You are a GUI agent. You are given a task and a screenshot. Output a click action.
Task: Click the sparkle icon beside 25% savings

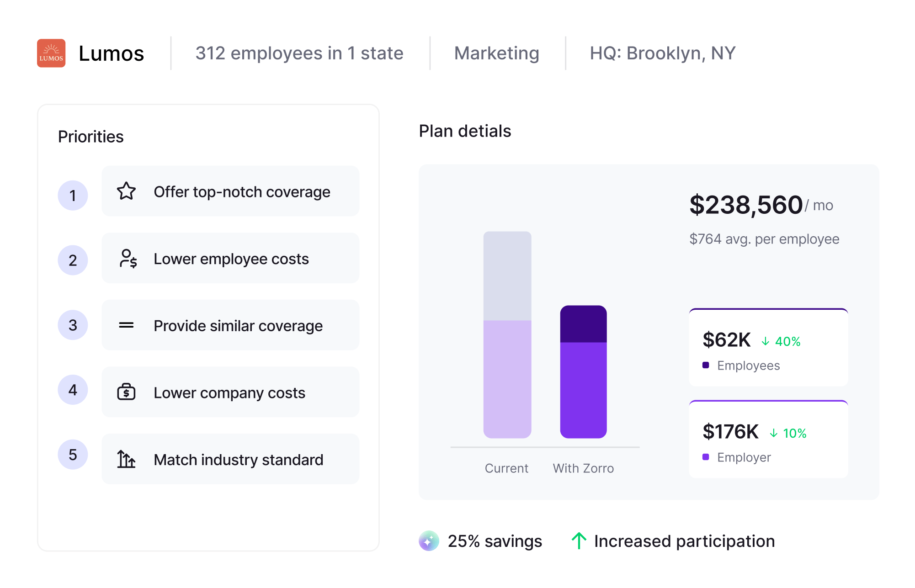point(429,541)
